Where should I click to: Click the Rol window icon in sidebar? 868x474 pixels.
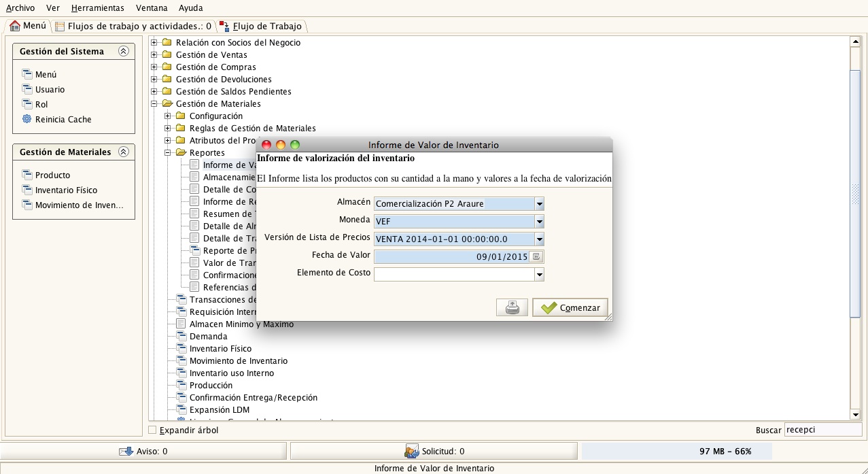tap(27, 104)
